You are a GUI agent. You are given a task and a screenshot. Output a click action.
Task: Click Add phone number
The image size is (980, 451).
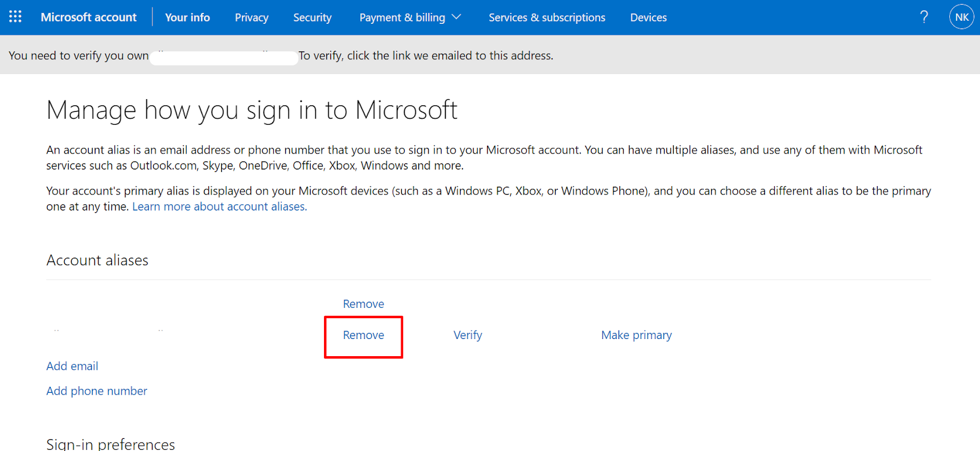point(97,391)
